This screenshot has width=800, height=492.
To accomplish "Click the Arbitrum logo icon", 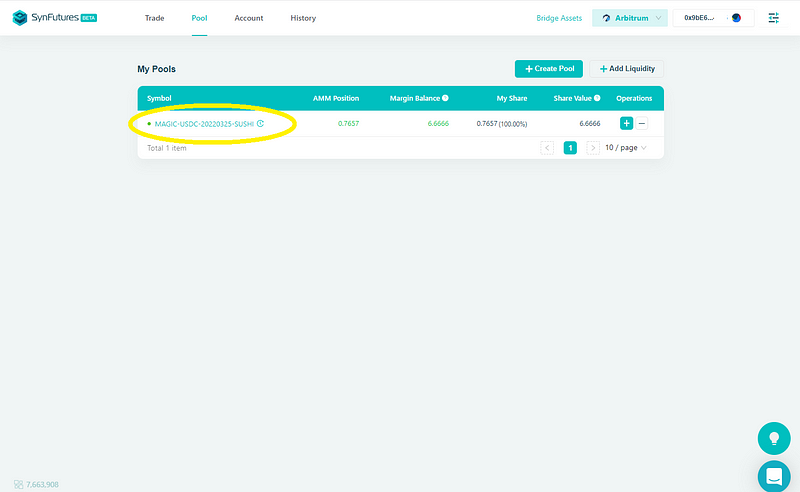I will pos(606,18).
